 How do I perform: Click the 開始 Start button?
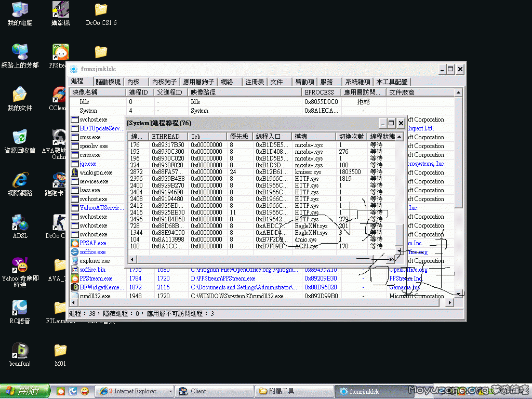click(x=23, y=391)
